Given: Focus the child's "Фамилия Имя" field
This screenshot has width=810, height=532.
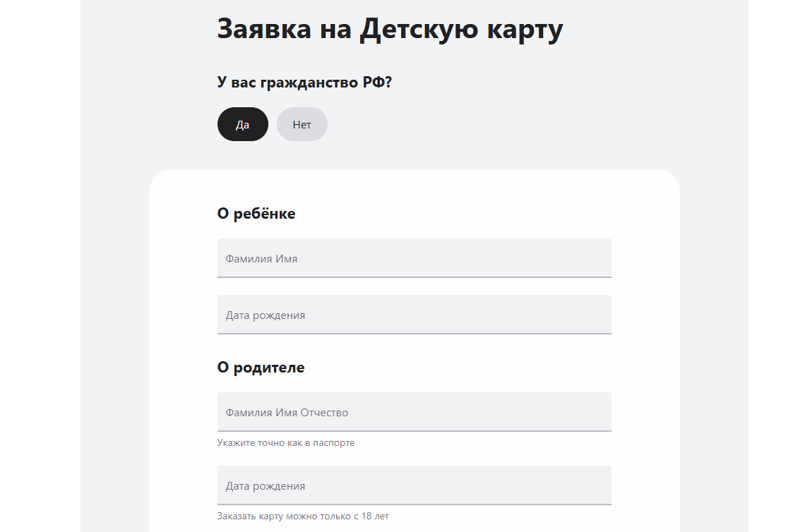Looking at the screenshot, I should click(x=414, y=258).
